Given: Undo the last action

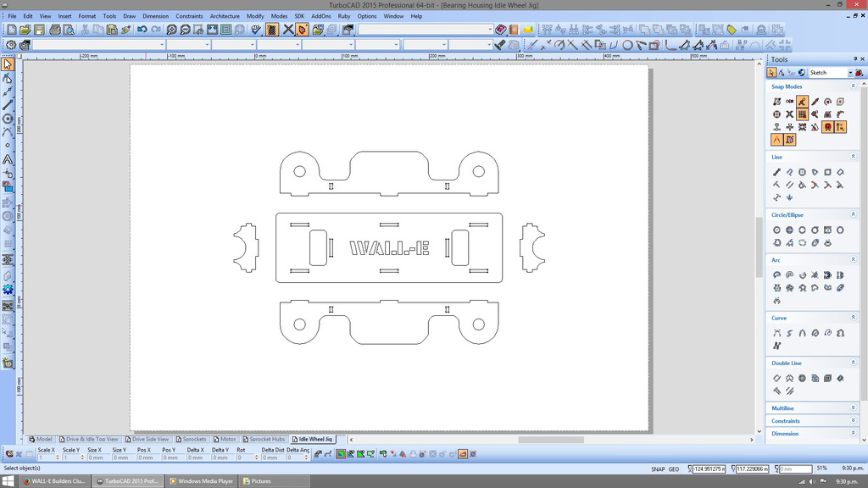Looking at the screenshot, I should tap(142, 30).
